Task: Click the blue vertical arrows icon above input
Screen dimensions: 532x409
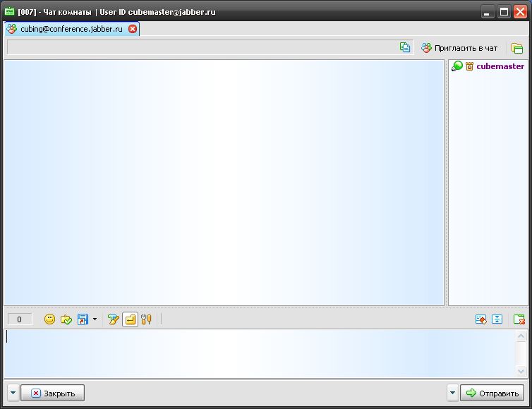Action: click(x=497, y=319)
